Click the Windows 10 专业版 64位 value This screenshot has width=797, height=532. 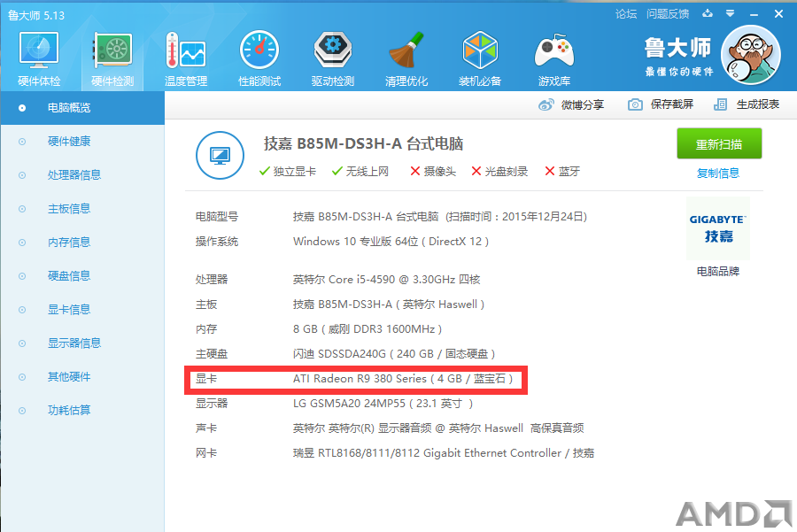click(x=391, y=242)
